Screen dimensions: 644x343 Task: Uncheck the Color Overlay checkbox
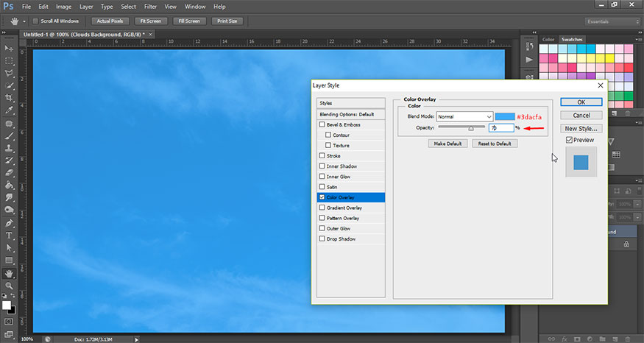tap(322, 197)
